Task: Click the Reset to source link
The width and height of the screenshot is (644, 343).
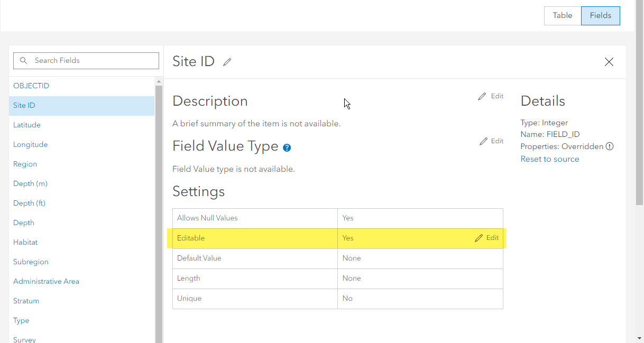Action: coord(549,159)
